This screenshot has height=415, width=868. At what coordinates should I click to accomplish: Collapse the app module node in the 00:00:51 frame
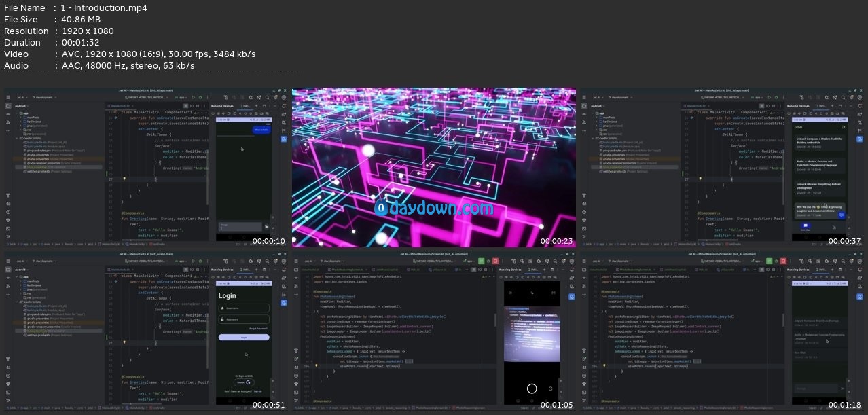click(18, 276)
